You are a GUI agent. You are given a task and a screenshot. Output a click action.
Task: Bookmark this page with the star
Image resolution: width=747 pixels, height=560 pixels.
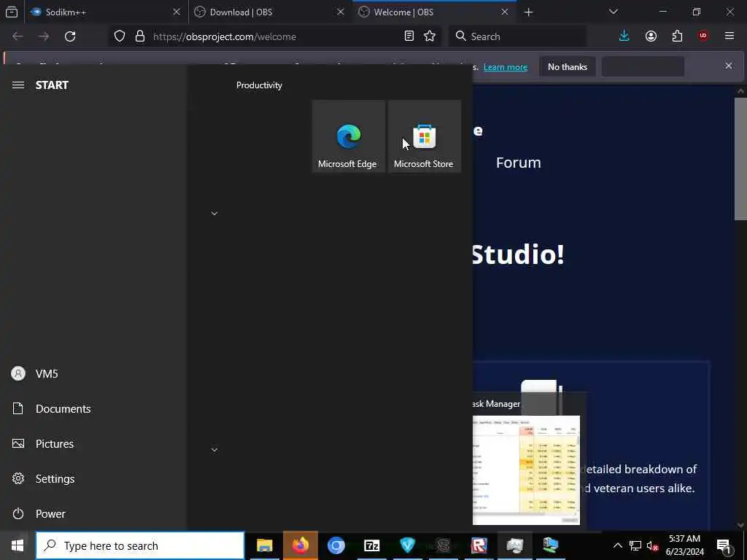click(x=430, y=36)
